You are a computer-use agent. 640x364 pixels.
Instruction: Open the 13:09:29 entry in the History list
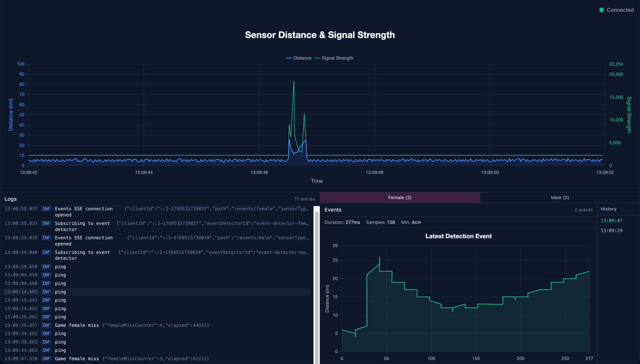(612, 230)
